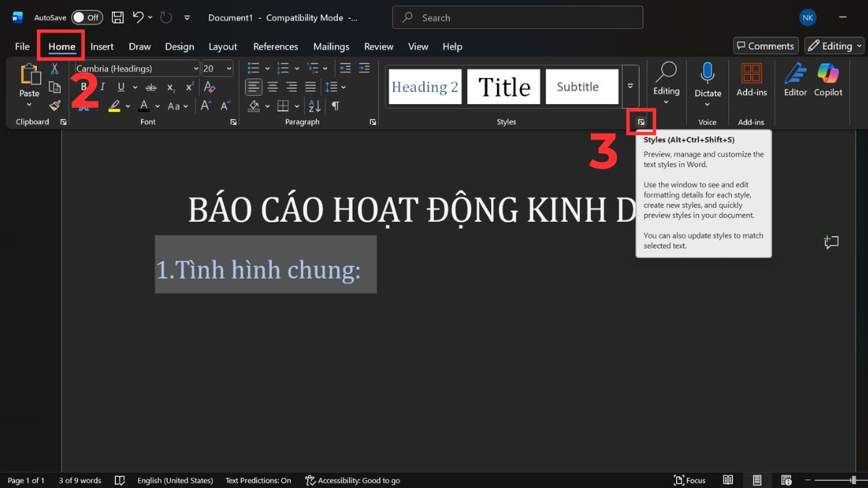Screen dimensions: 868x488
Task: Toggle bold formatting
Action: click(x=82, y=87)
